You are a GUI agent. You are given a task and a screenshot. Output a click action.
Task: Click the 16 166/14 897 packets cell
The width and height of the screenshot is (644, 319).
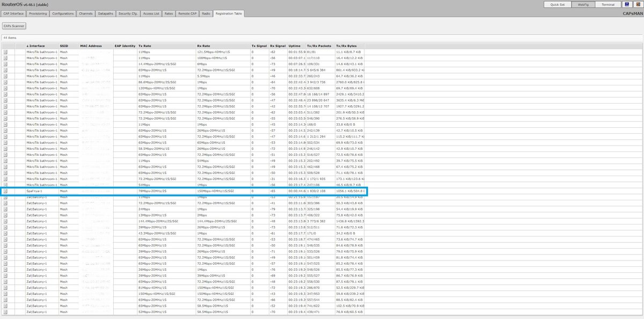320,93
